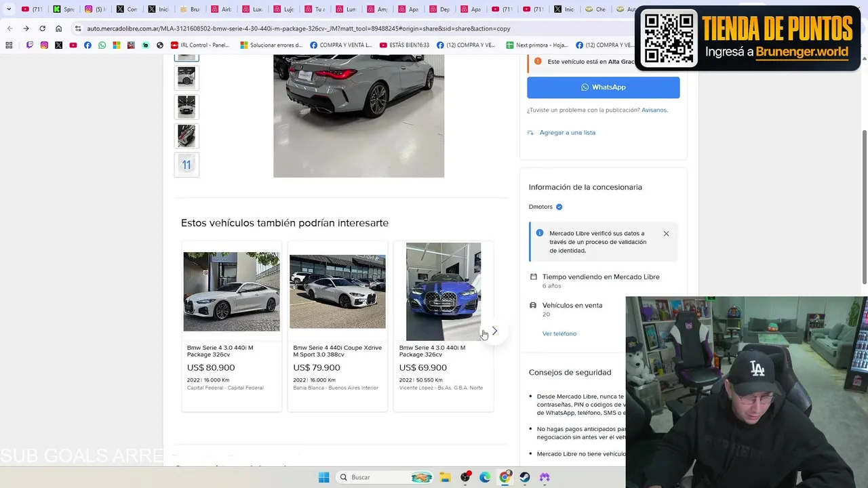Click the Ver teléfono link
The height and width of the screenshot is (488, 868).
coord(559,333)
